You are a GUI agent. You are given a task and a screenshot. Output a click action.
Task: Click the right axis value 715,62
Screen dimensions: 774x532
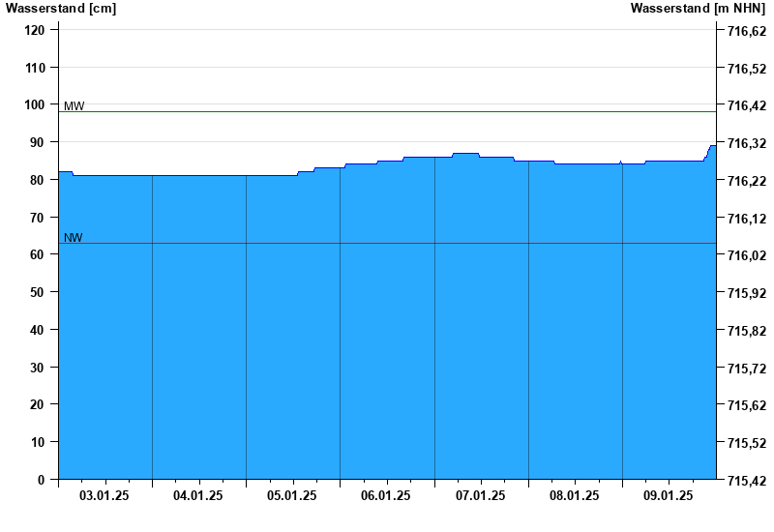pos(747,405)
